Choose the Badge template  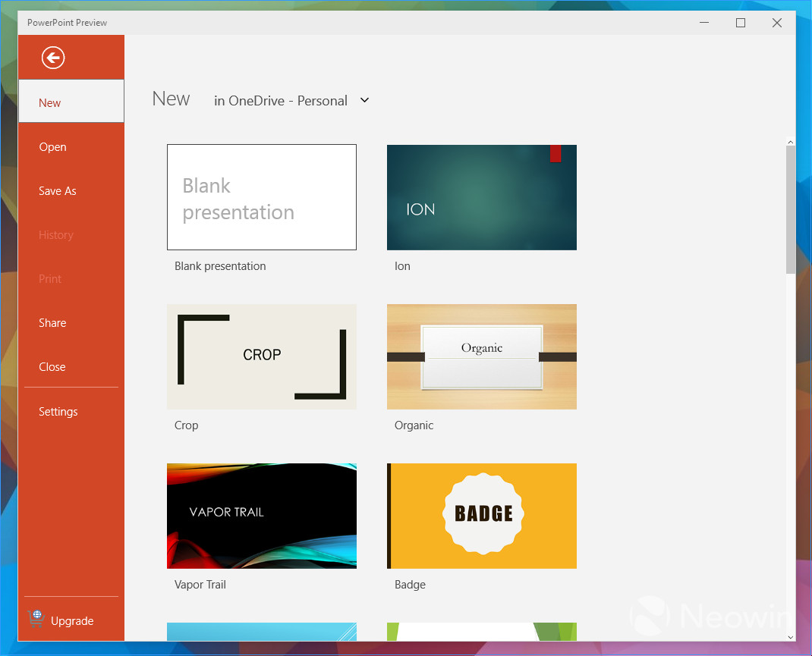[481, 516]
